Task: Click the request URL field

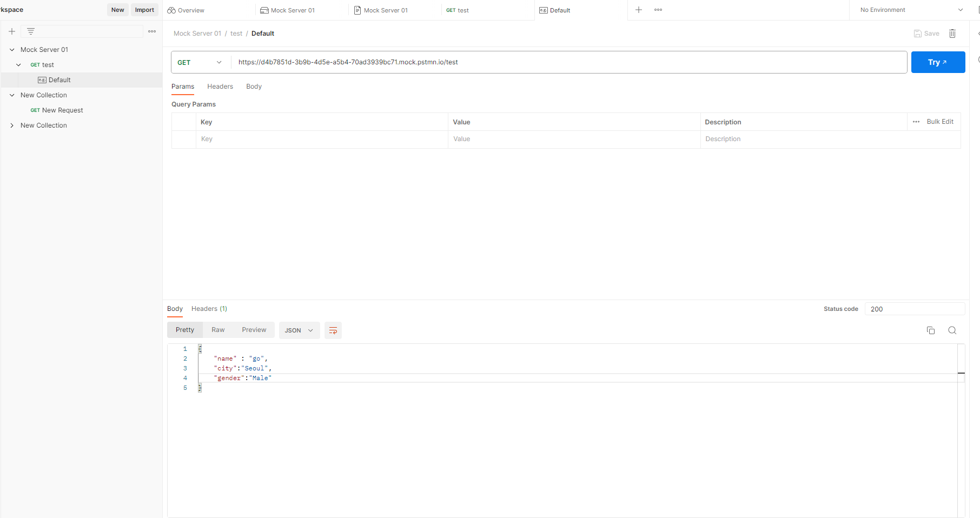Action: tap(569, 62)
